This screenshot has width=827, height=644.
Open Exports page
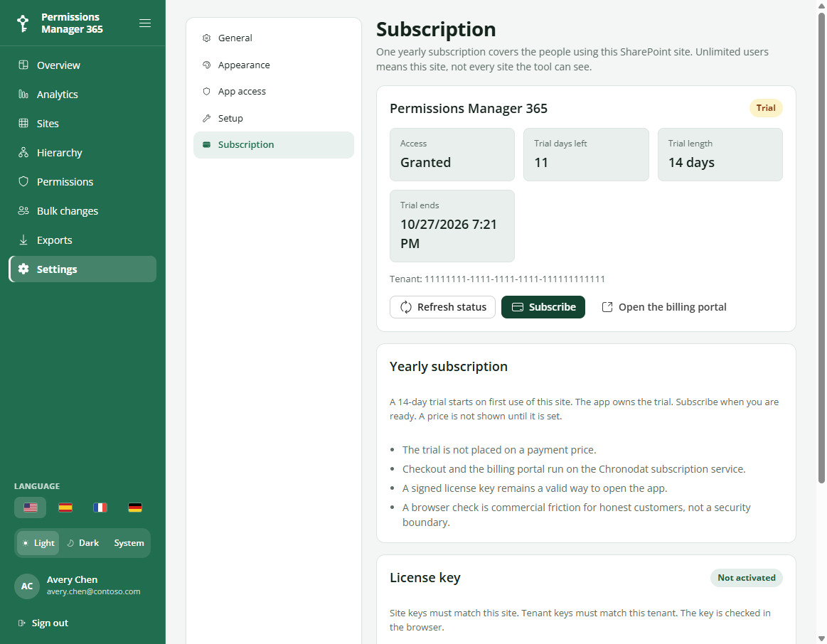tap(82, 240)
